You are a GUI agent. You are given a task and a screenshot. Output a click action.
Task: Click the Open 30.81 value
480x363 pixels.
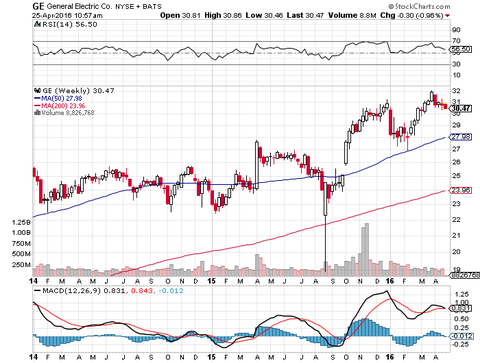[180, 15]
